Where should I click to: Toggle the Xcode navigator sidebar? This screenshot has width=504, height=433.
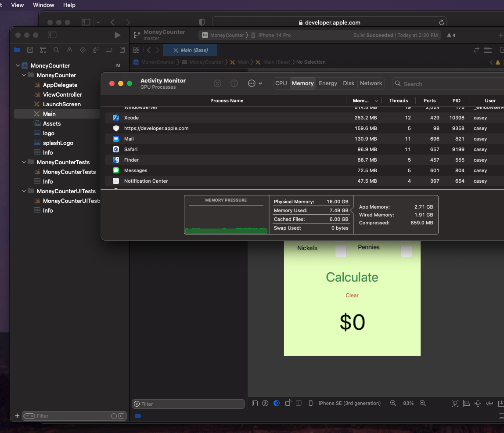click(x=52, y=35)
